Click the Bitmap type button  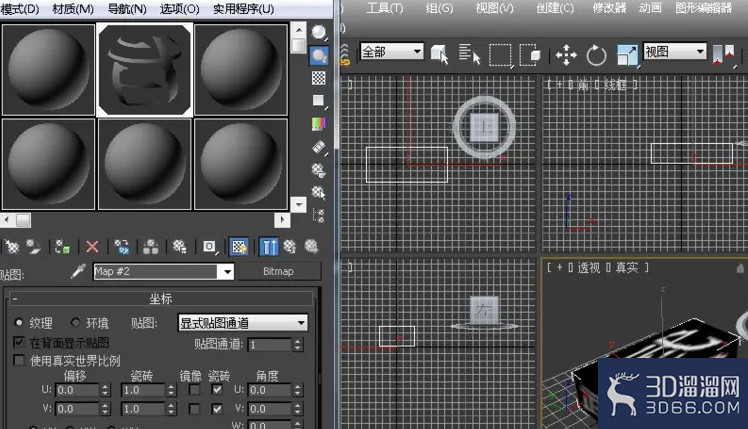click(x=279, y=272)
